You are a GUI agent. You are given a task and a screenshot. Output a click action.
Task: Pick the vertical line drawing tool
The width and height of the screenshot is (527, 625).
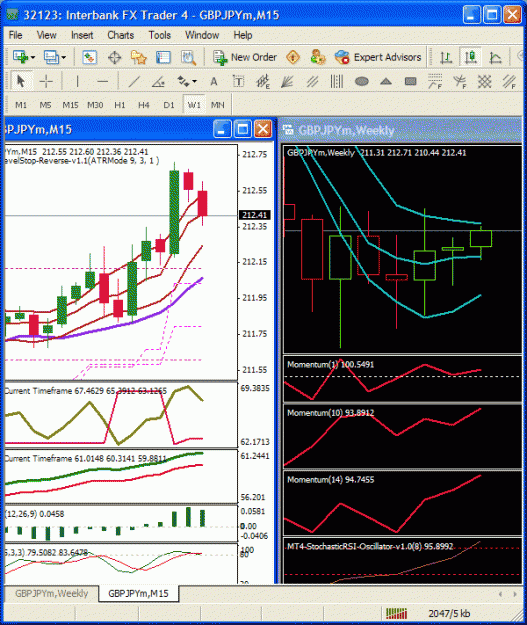pos(77,81)
